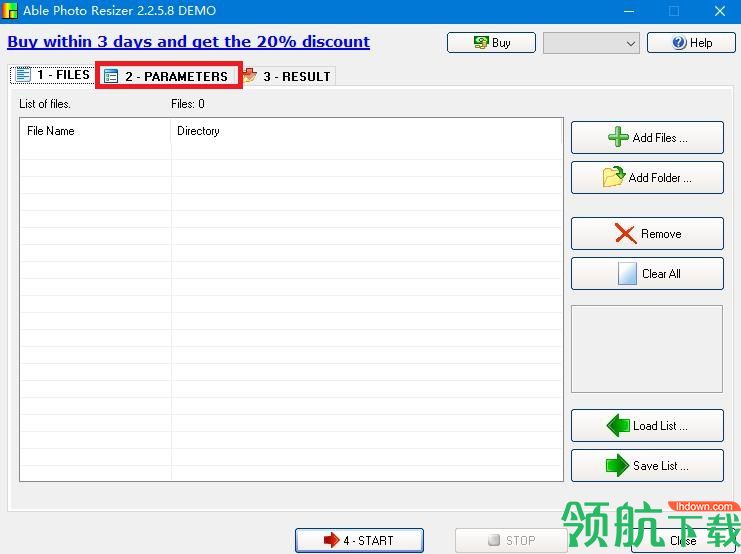Screen dimensions: 741x554
Task: Click the Clear All button
Action: pyautogui.click(x=647, y=274)
